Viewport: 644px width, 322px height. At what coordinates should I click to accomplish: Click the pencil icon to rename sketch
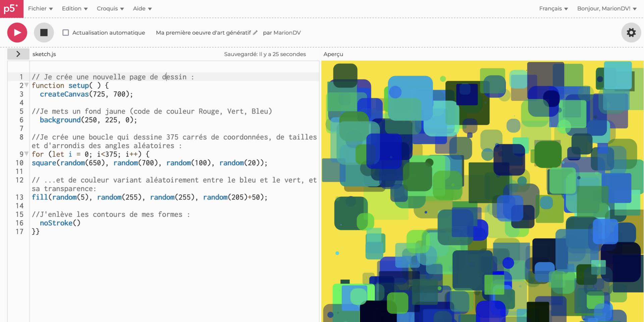click(x=255, y=33)
